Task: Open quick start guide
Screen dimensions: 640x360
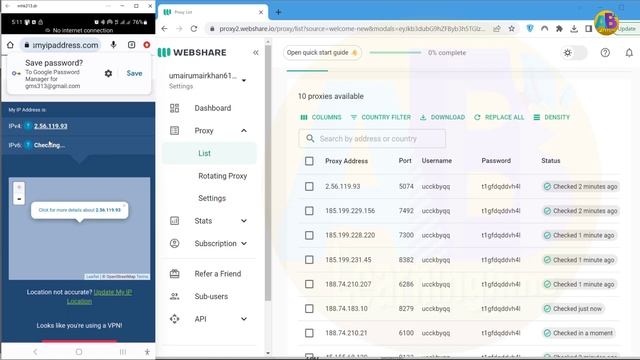Action: tap(322, 53)
